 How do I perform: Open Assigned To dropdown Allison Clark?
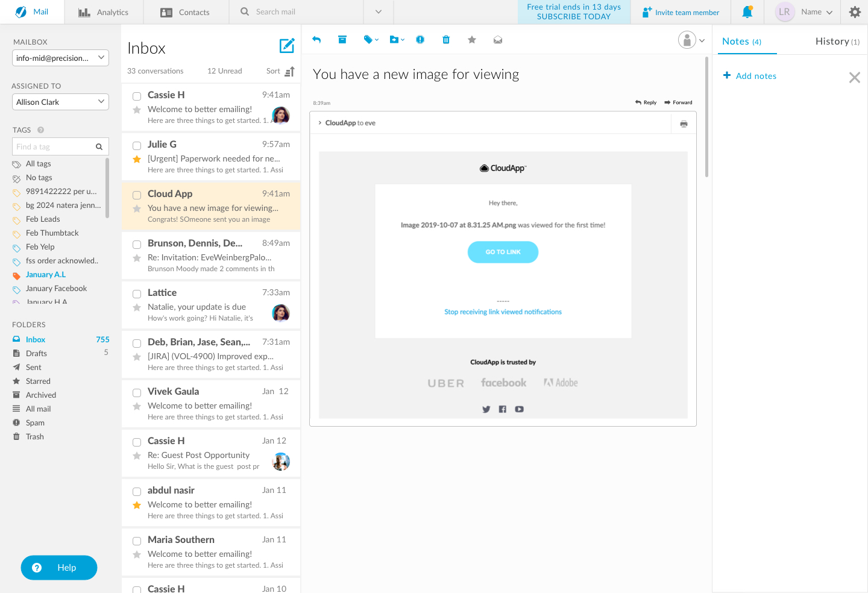[60, 102]
